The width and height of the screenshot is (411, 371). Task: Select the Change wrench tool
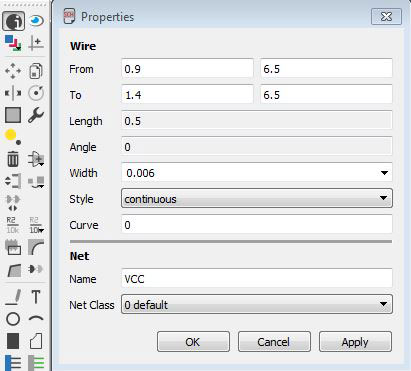(36, 115)
